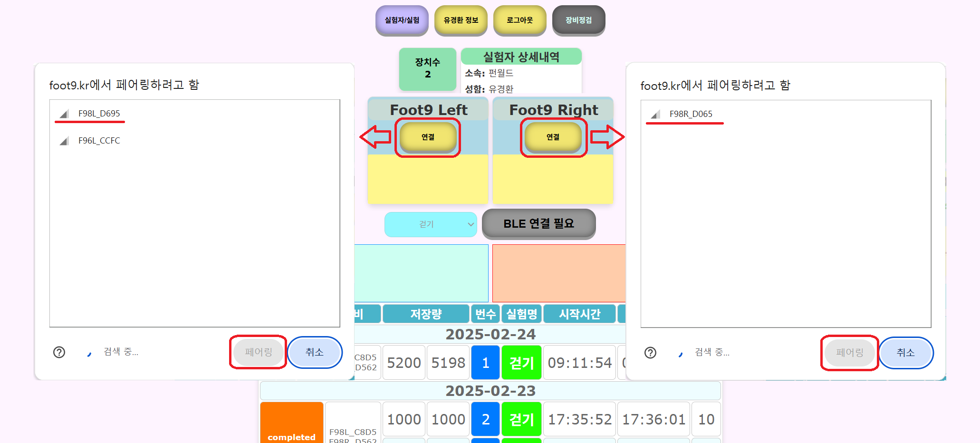Viewport: 980px width, 443px height.
Task: Click the Foot9 Right panel title
Action: (553, 110)
